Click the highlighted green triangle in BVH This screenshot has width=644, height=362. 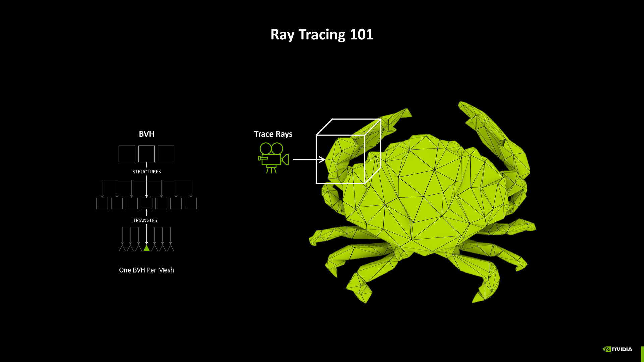pos(146,248)
